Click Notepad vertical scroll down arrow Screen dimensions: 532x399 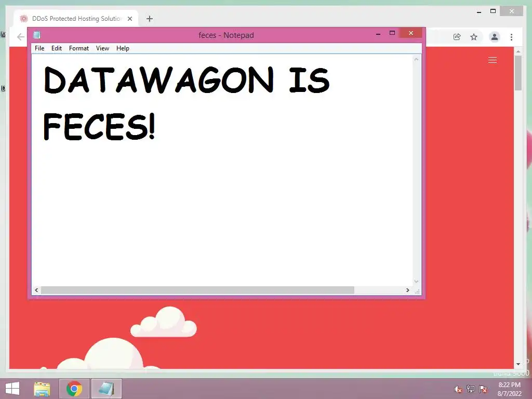point(416,282)
